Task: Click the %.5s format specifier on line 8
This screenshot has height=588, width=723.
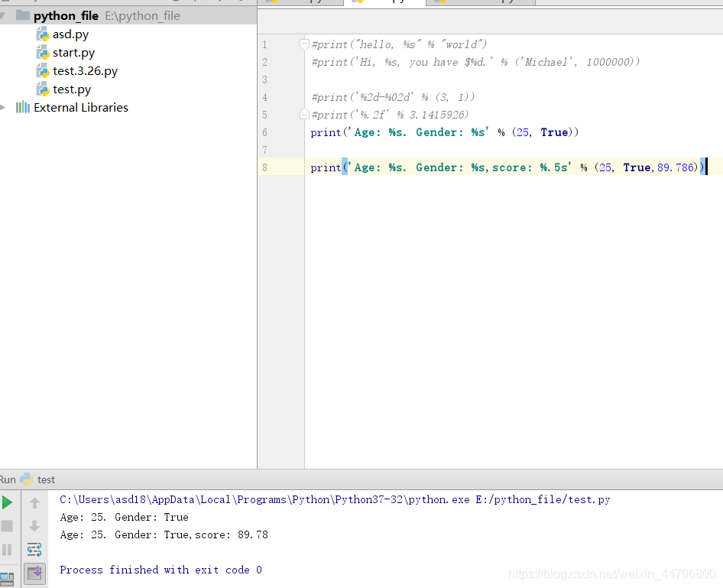Action: pos(554,167)
